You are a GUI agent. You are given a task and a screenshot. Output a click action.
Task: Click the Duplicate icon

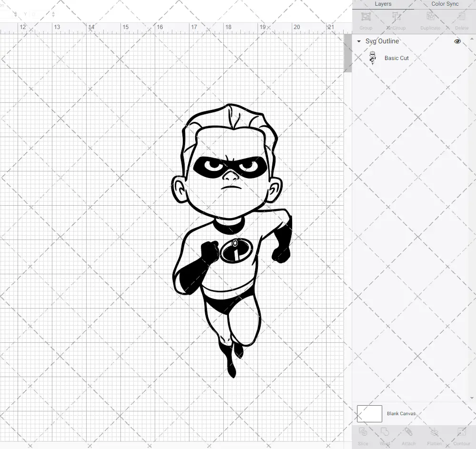430,20
